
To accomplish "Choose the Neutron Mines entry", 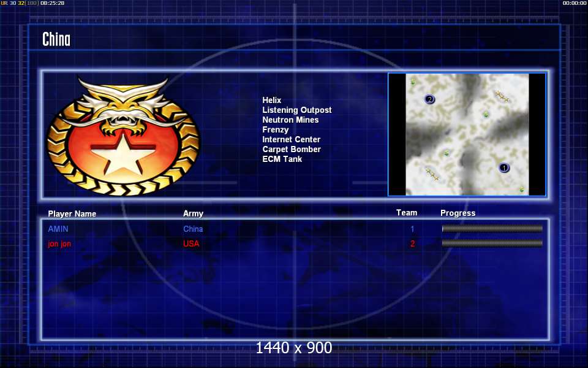I will tap(290, 120).
